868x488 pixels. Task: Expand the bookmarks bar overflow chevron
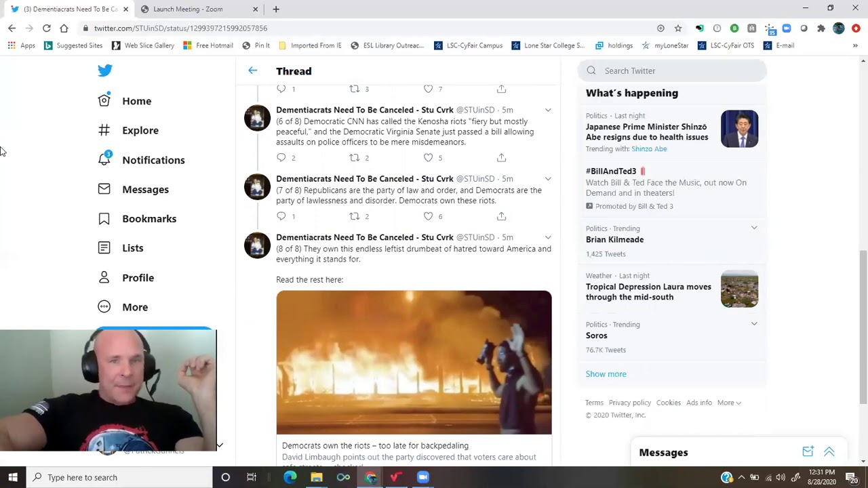coord(855,45)
